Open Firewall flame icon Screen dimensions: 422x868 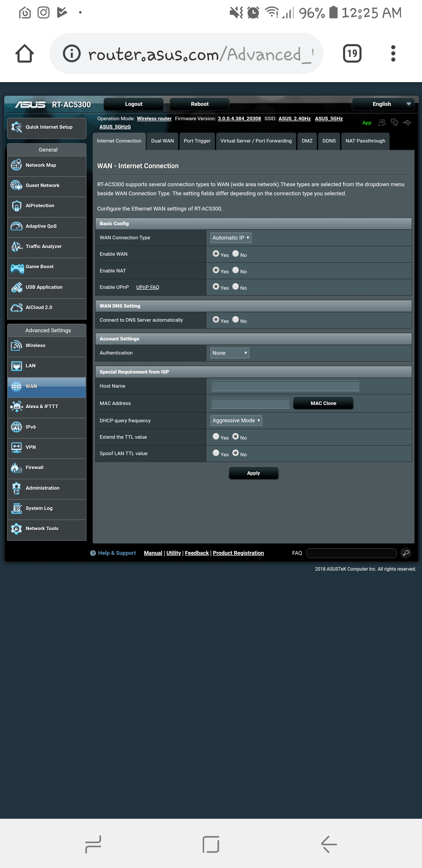pos(16,467)
